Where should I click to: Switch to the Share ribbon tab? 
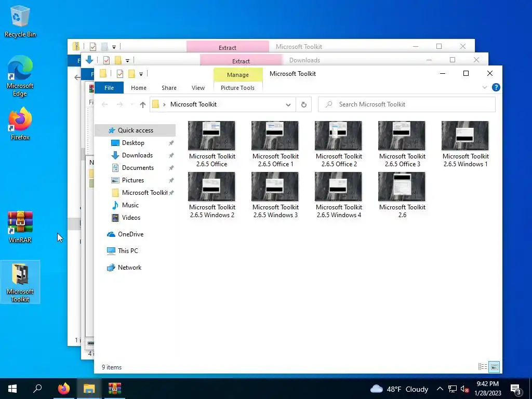pos(169,88)
